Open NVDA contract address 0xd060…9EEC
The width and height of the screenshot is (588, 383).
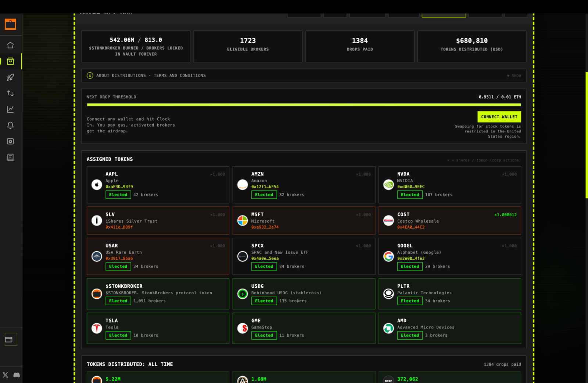(x=411, y=187)
